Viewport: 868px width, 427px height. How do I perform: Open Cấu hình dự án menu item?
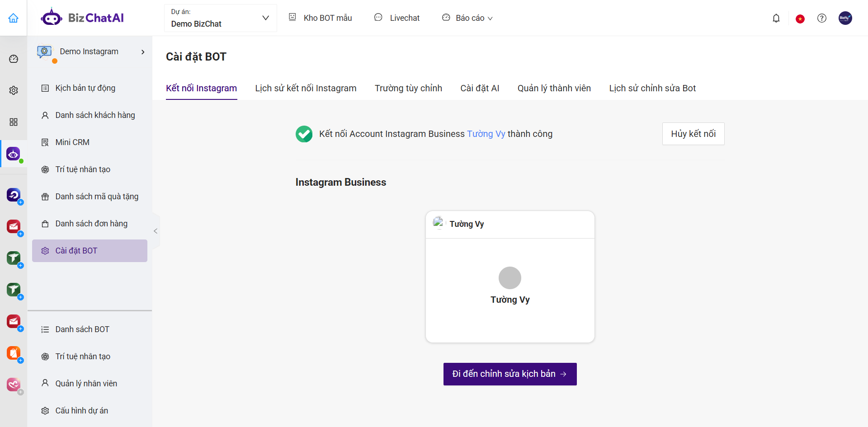click(x=90, y=411)
